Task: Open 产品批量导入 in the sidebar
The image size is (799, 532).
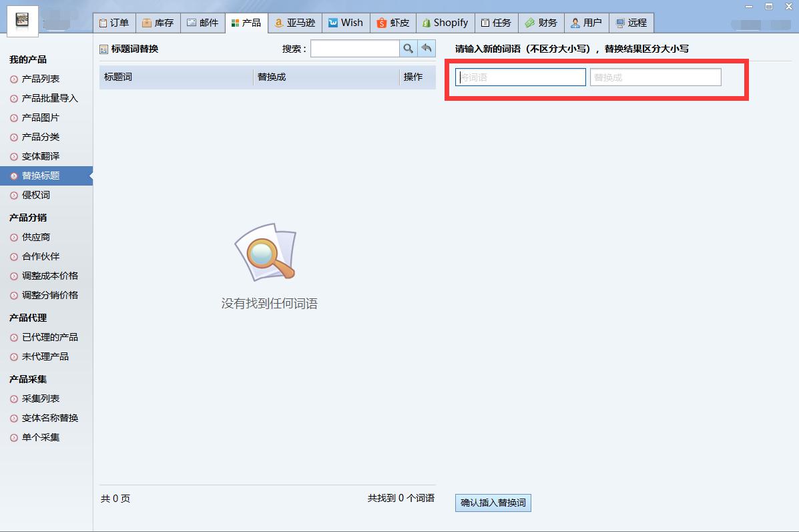Action: point(50,98)
